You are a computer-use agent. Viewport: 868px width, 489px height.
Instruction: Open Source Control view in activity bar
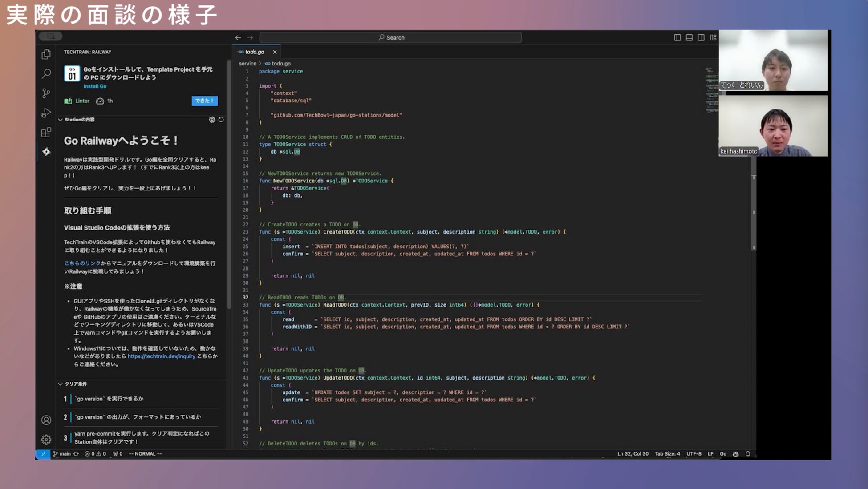(46, 93)
